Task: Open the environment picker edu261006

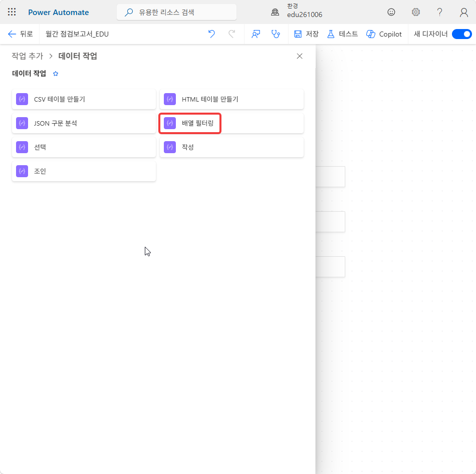Action: click(x=297, y=11)
